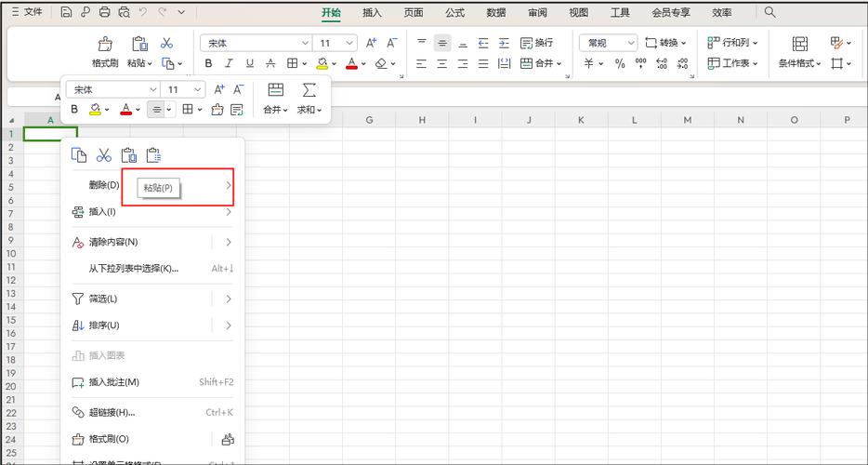Screen dimensions: 868x465
Task: Click the Decrease Indent icon in ribbon
Action: click(x=483, y=43)
